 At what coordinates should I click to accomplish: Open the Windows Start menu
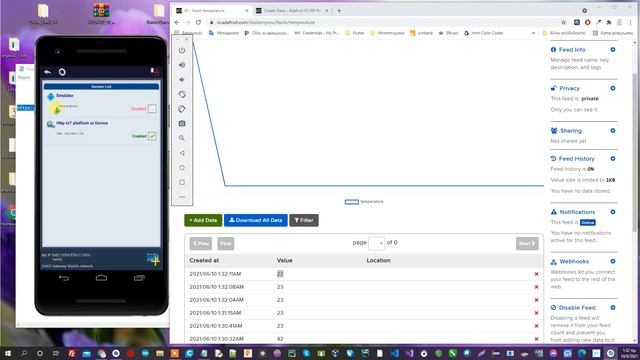click(8, 353)
